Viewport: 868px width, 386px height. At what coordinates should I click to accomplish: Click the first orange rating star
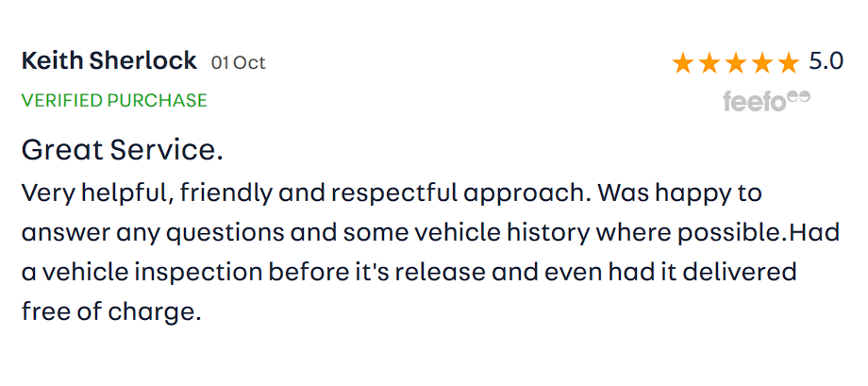(x=683, y=63)
